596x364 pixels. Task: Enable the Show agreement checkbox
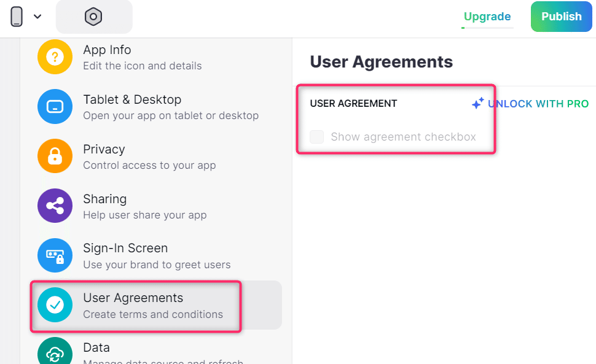317,137
